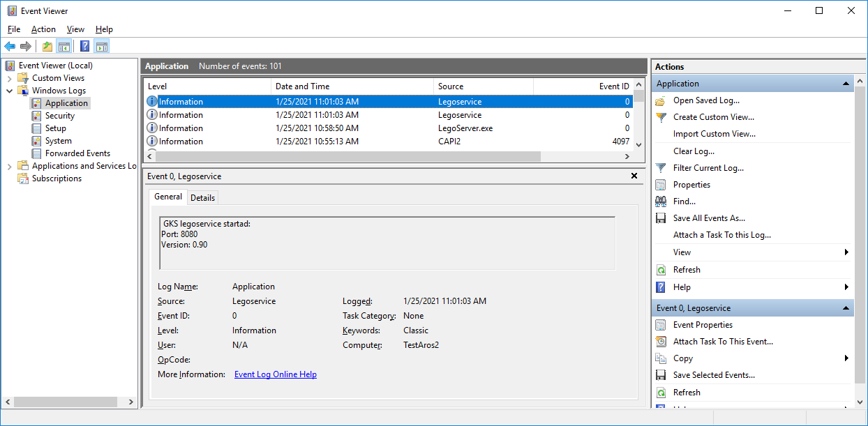This screenshot has width=868, height=426.
Task: Click the console tree scroll-right arrow
Action: [x=131, y=402]
